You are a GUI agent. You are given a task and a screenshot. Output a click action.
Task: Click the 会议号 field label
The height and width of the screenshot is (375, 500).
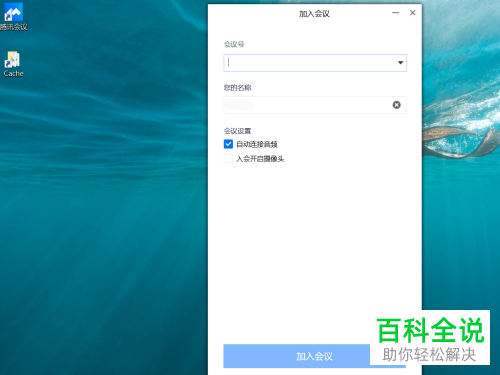click(x=234, y=44)
